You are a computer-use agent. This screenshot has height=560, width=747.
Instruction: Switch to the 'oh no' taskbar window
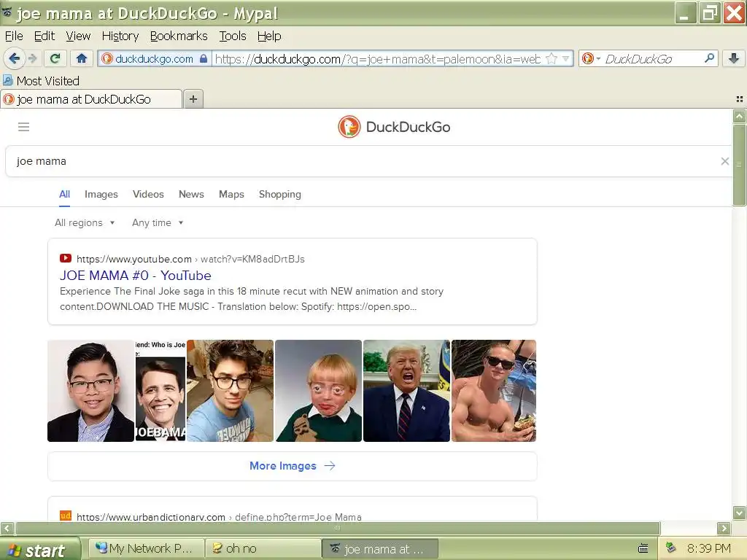(263, 548)
